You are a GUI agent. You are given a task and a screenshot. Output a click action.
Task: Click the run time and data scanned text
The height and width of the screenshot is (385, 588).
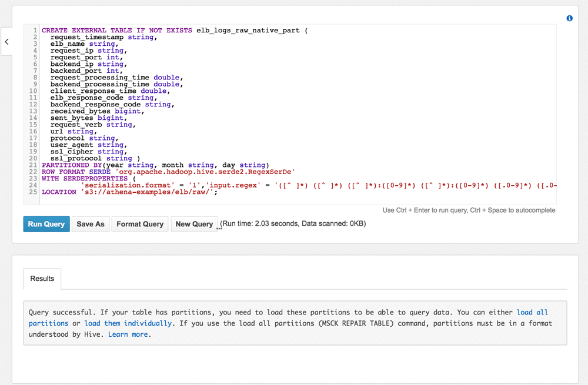293,224
